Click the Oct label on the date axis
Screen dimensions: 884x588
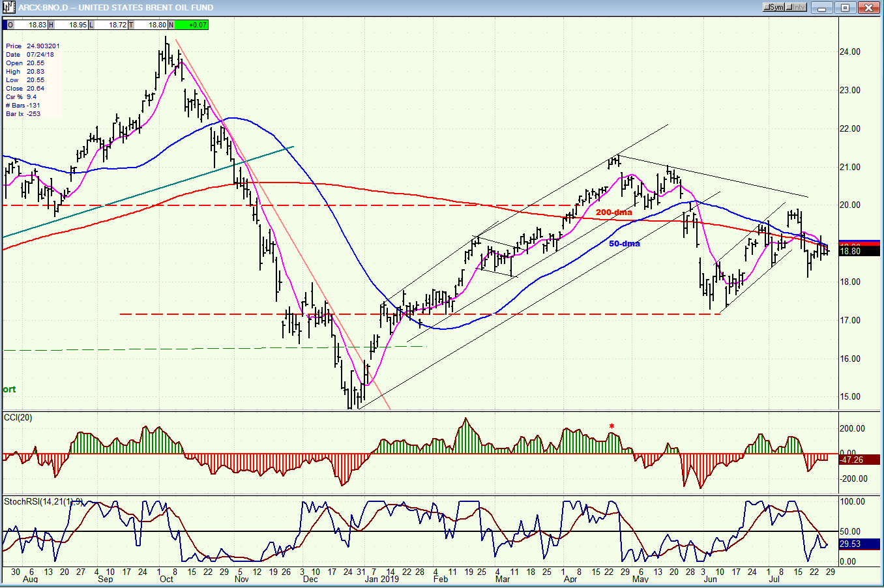click(x=167, y=579)
